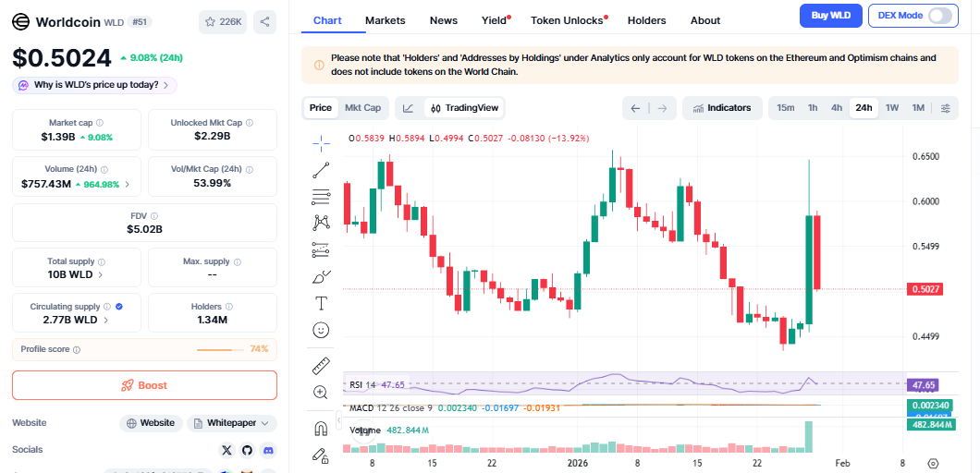The image size is (980, 473).
Task: Set chart interval to 1W
Action: tap(892, 108)
